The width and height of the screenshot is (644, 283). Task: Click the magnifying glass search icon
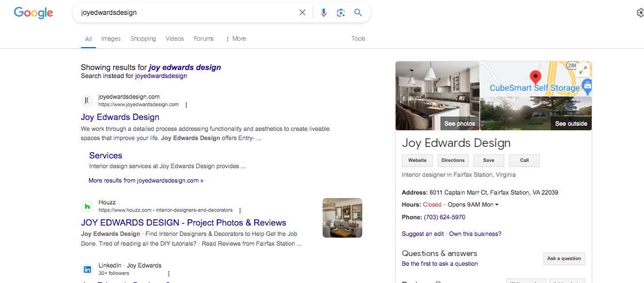pos(358,13)
